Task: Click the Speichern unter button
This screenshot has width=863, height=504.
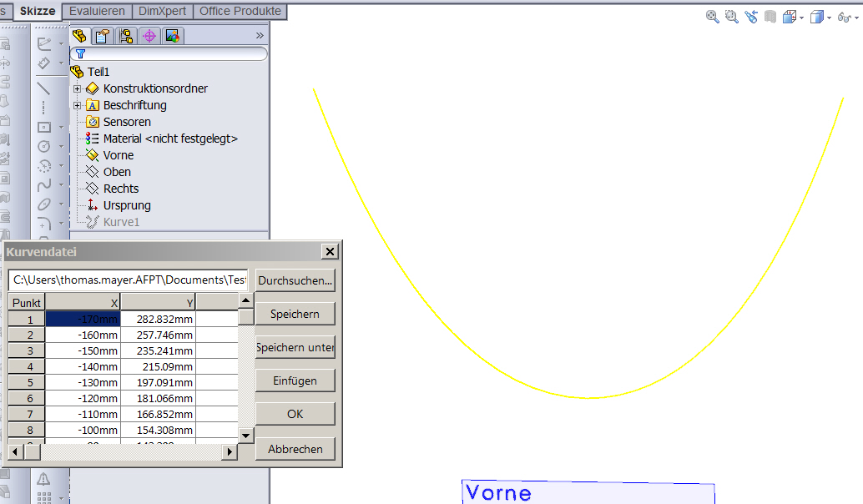Action: tap(295, 347)
